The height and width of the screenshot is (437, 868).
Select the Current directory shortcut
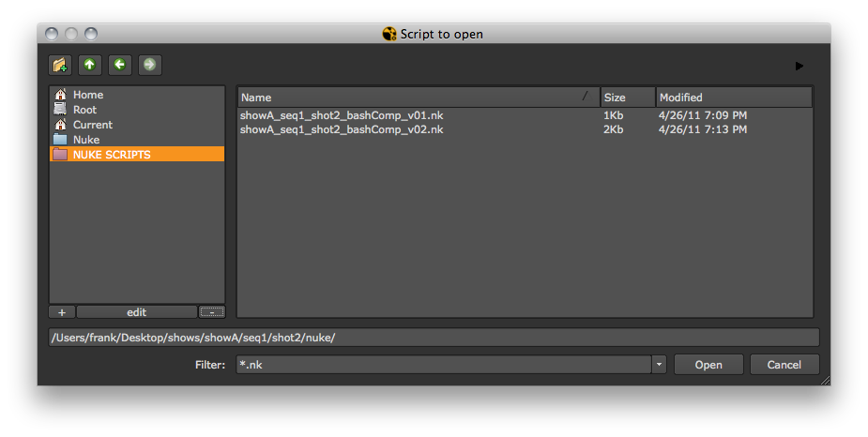point(92,125)
